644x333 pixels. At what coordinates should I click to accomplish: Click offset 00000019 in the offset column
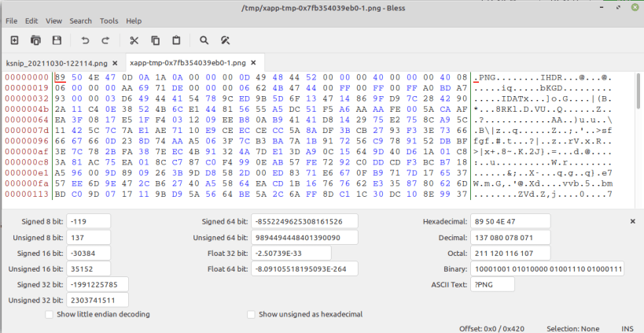(x=27, y=87)
